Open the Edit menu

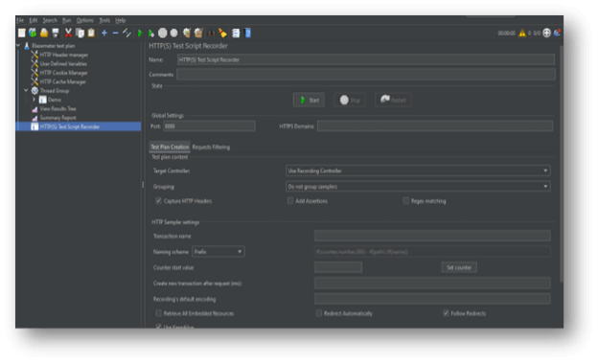point(34,20)
